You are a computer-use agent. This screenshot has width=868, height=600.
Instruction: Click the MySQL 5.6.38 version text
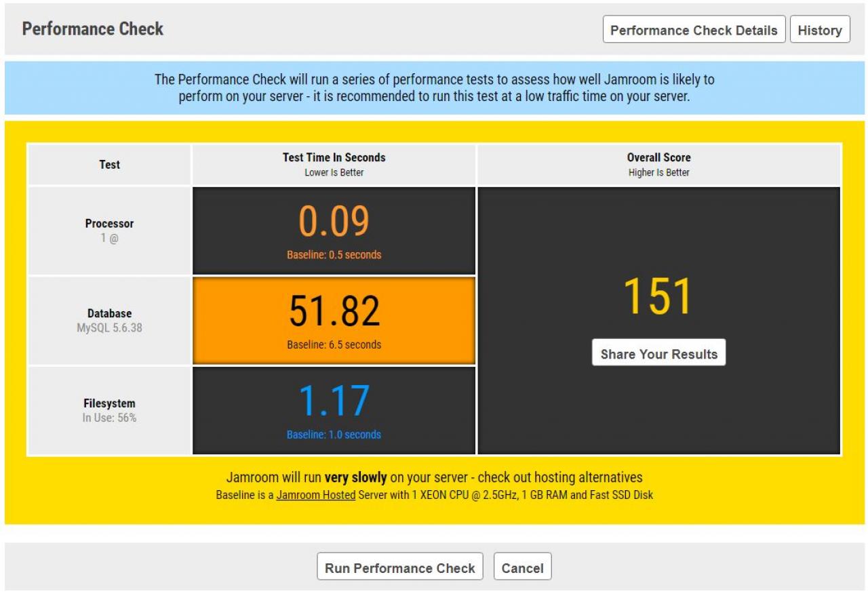(x=109, y=328)
